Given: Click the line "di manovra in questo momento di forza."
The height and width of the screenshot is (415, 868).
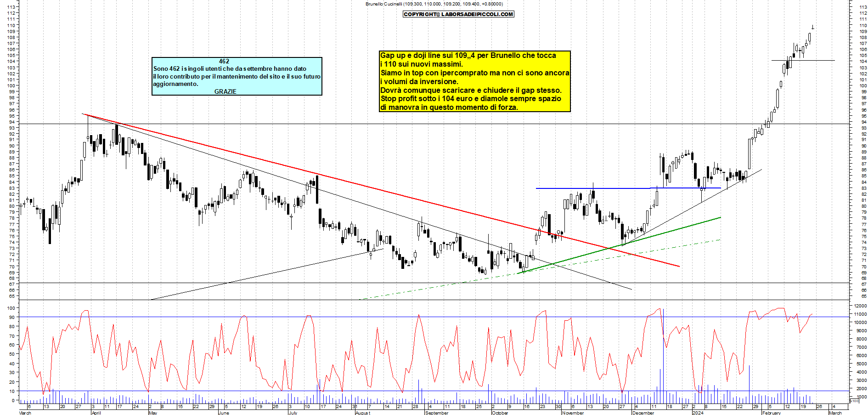Looking at the screenshot, I should pos(449,108).
